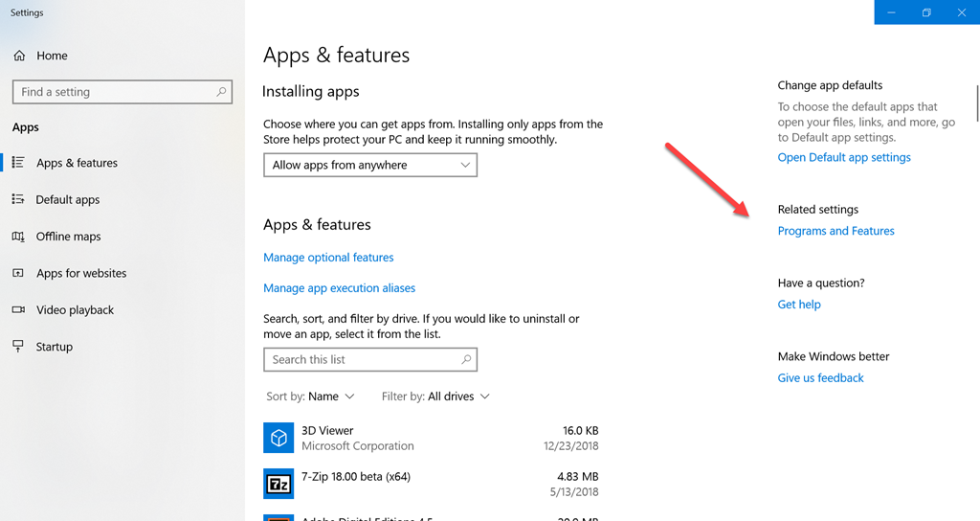Click the vertical scrollbar thumb
980x521 pixels.
(977, 103)
